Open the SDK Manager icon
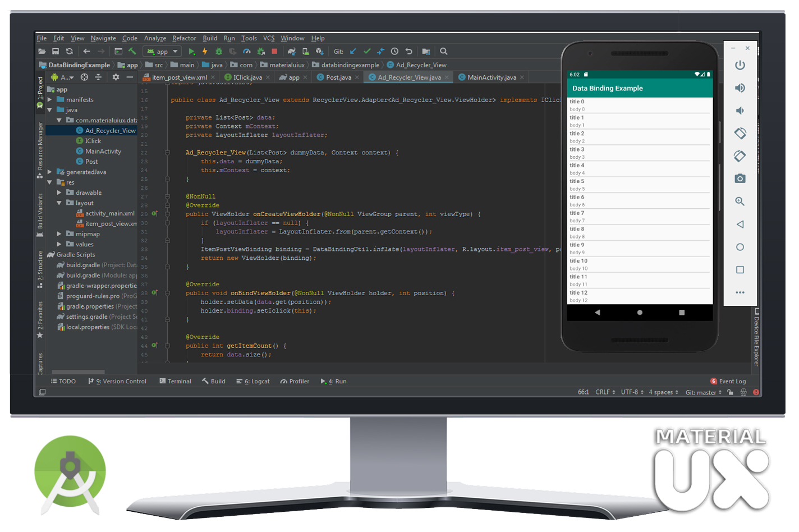799x532 pixels. pyautogui.click(x=319, y=52)
